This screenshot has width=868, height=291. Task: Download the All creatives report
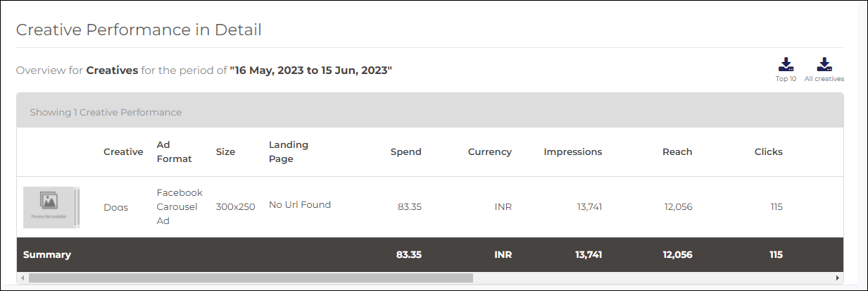pyautogui.click(x=824, y=70)
